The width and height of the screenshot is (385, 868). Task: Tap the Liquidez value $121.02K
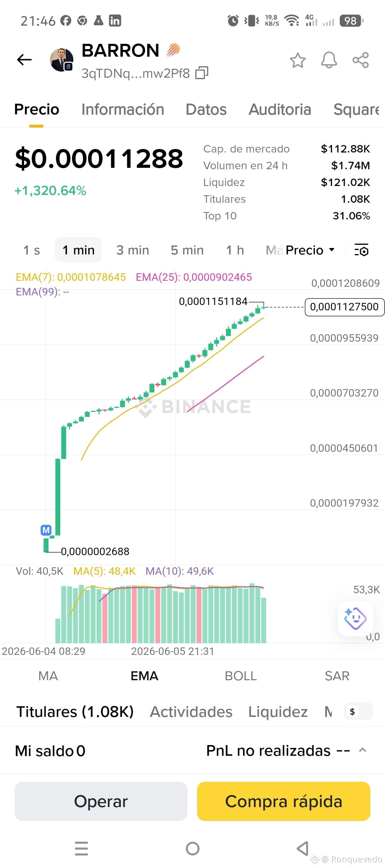pyautogui.click(x=345, y=182)
